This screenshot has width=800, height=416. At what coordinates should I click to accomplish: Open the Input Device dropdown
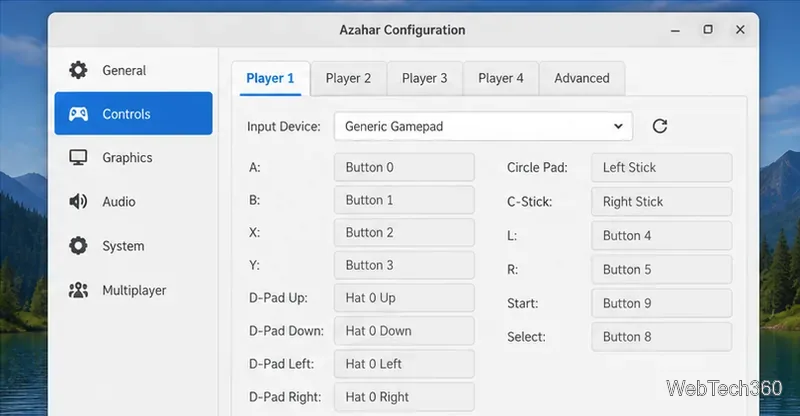[483, 126]
